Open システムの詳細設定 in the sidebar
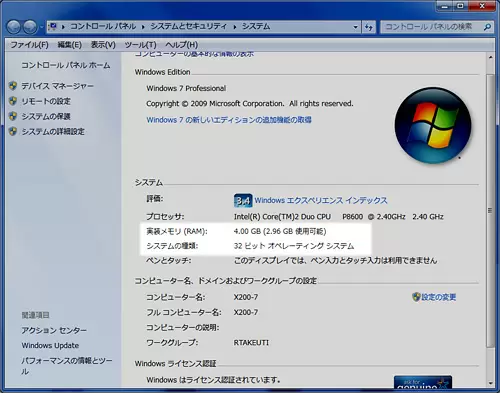Screen dimensions: 500x393 point(53,132)
